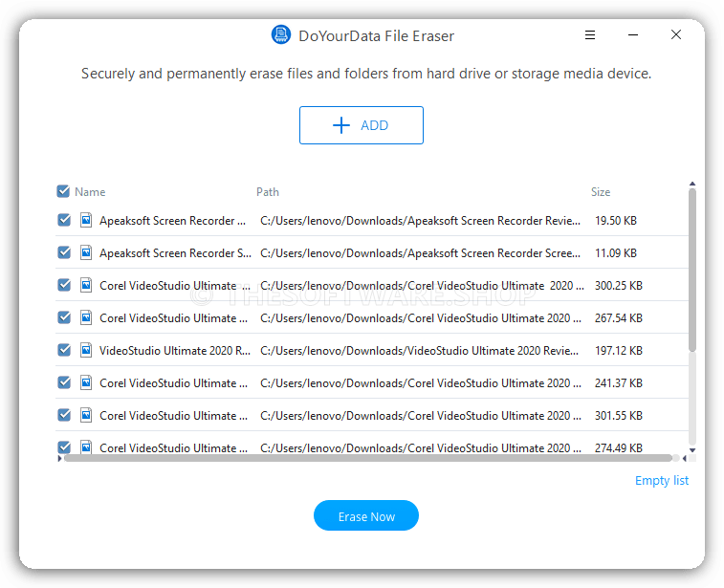Screen dimensions: 724x588
Task: Click the 274.49 KB size value
Action: (x=618, y=447)
